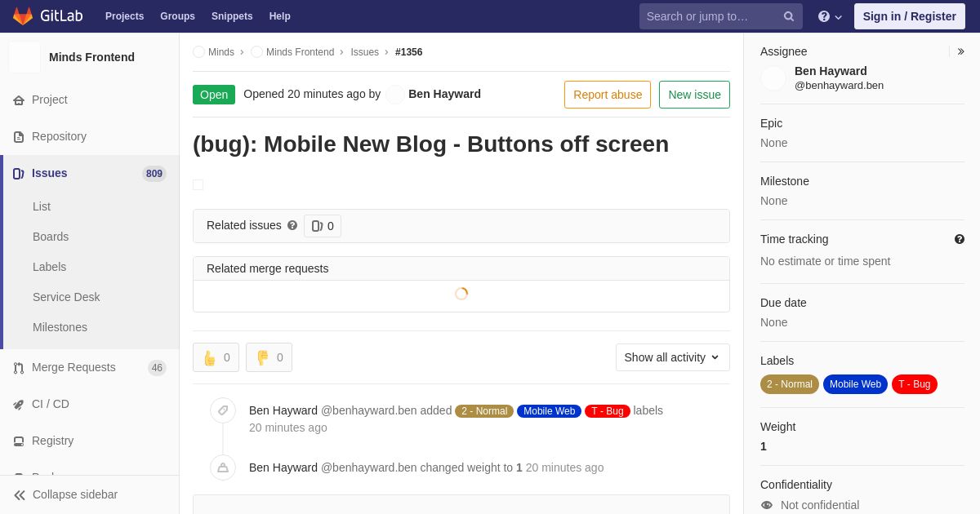Click the search magnifier icon
Screen dimensions: 980x514
tap(788, 16)
